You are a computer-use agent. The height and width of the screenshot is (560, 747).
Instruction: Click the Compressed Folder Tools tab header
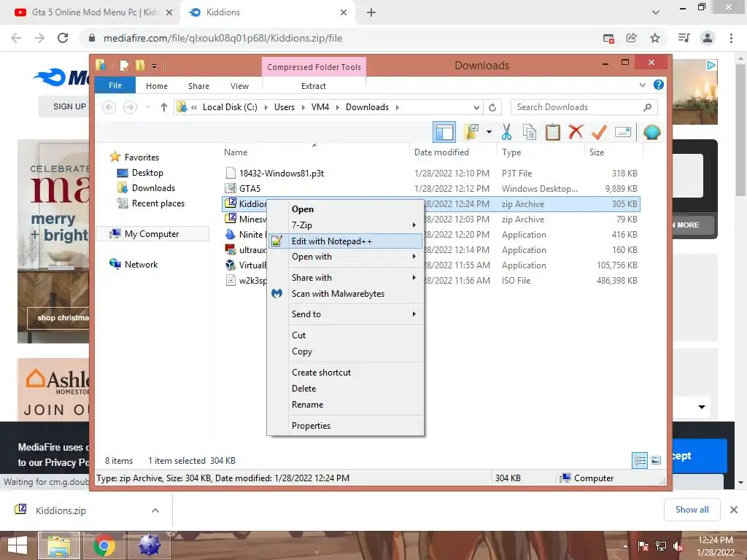pyautogui.click(x=314, y=66)
